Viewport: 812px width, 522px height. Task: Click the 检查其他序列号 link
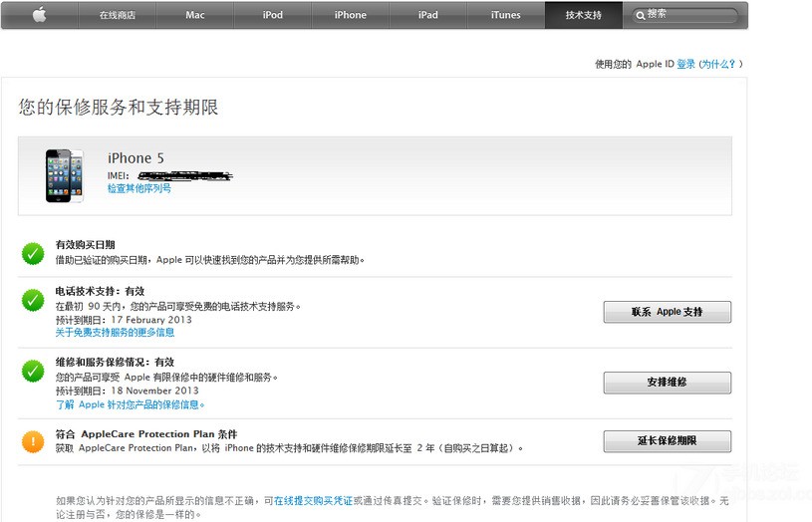coord(139,188)
